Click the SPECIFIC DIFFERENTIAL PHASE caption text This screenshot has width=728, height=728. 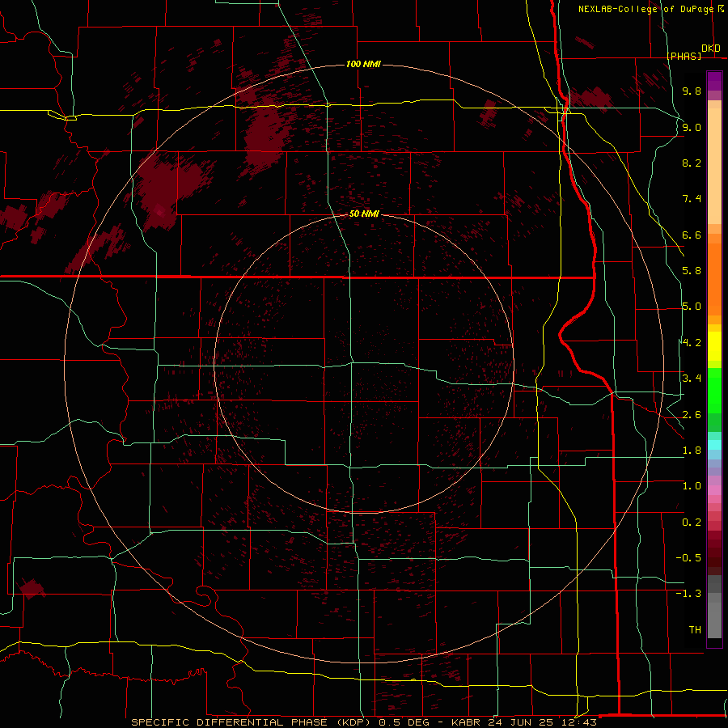(231, 722)
